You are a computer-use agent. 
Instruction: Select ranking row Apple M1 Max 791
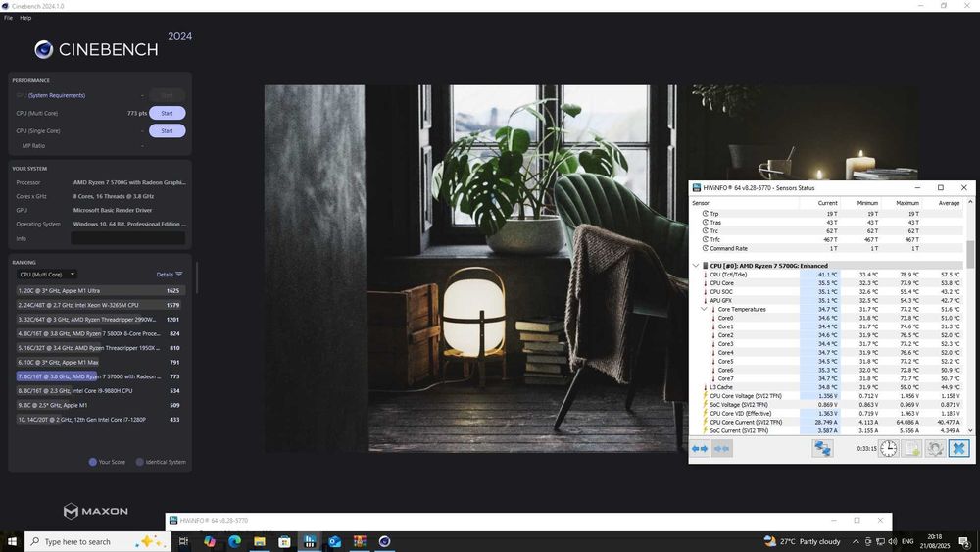coord(99,362)
